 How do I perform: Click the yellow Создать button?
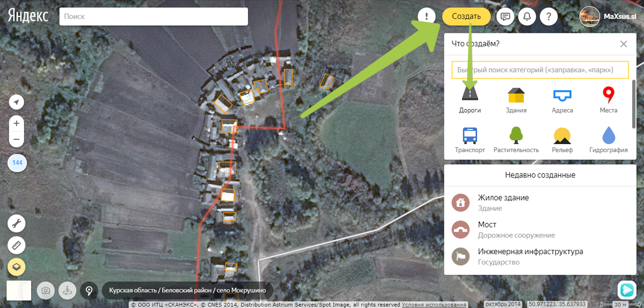pos(466,16)
